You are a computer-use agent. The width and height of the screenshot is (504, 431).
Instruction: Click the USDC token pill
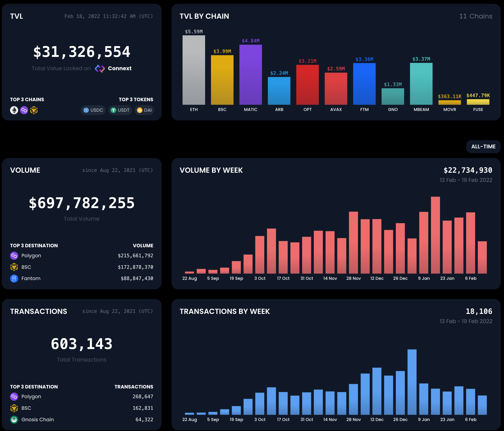click(x=93, y=110)
